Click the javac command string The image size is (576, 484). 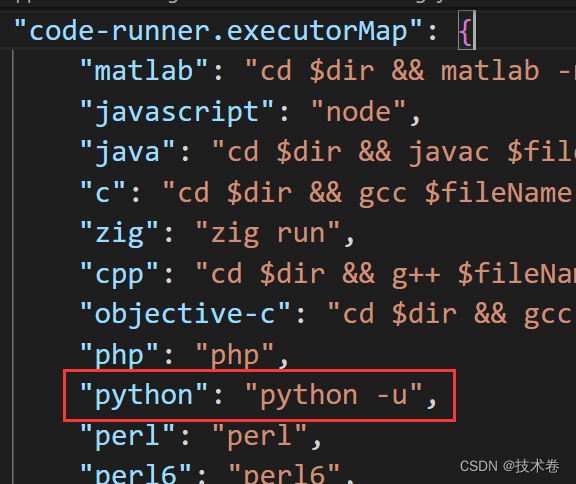(394, 152)
